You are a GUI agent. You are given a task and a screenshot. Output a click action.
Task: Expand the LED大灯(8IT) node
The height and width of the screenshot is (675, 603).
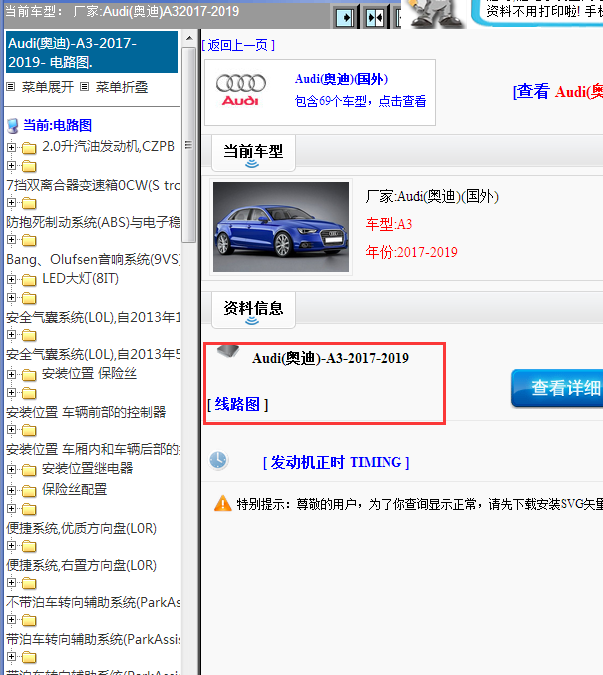12,279
